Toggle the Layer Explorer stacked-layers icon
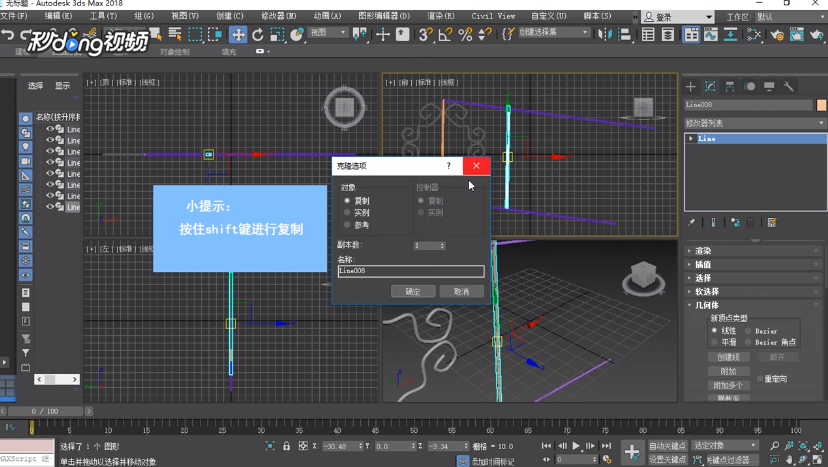828x467 pixels. point(667,35)
